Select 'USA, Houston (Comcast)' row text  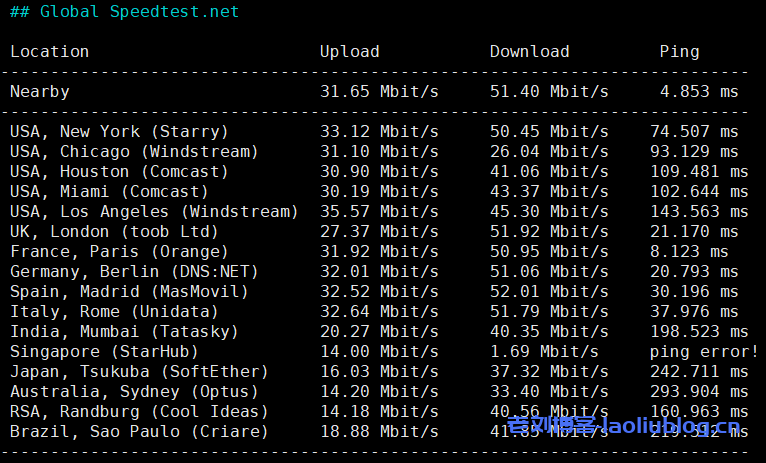pos(119,172)
